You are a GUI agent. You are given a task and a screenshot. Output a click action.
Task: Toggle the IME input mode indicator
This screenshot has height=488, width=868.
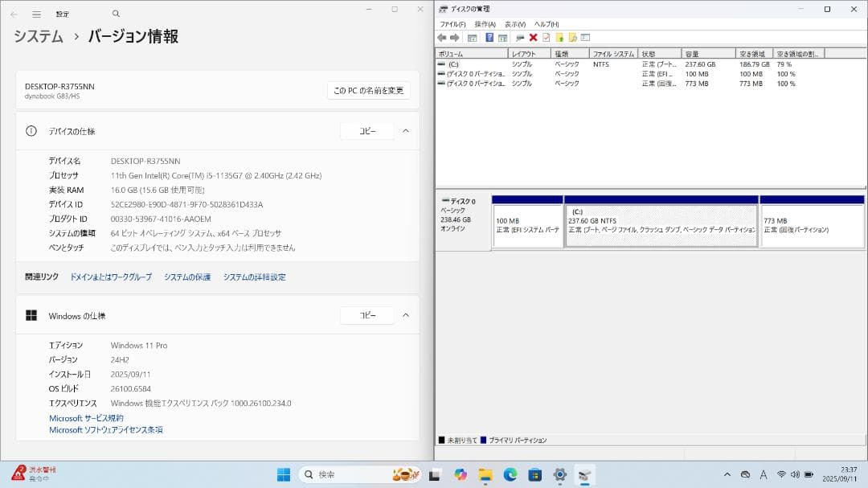pos(762,474)
